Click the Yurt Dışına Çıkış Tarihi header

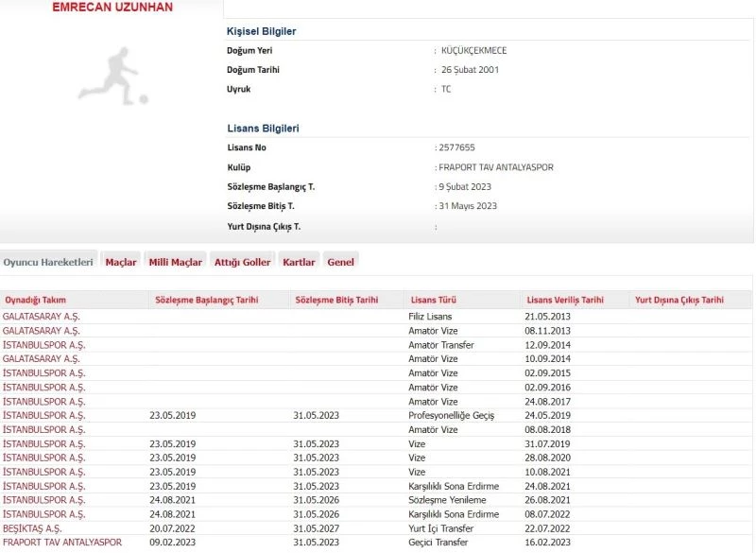click(679, 300)
